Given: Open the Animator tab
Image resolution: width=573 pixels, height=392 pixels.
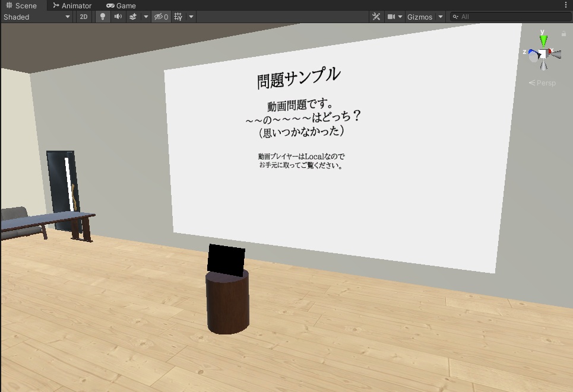Looking at the screenshot, I should tap(71, 5).
